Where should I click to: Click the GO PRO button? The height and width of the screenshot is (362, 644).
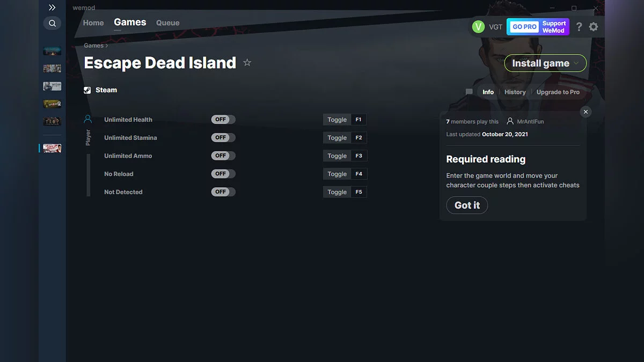523,26
